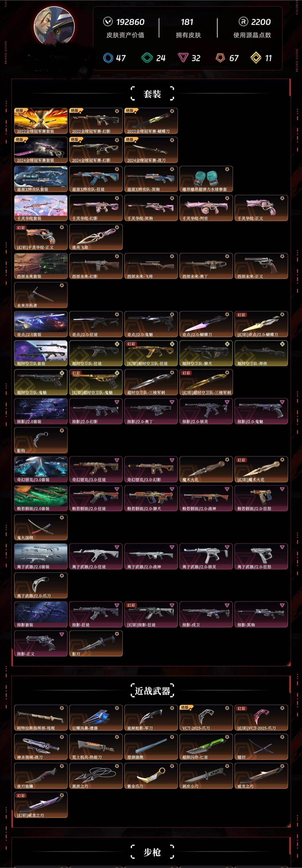This screenshot has width=302, height=868.
Task: Open the 千灵华绽套装 bundle thumbnail
Action: click(x=41, y=208)
